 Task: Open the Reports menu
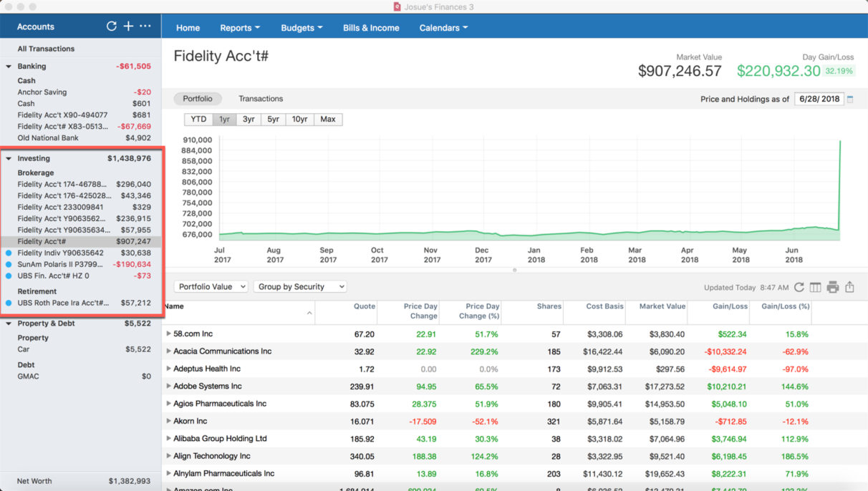tap(239, 28)
